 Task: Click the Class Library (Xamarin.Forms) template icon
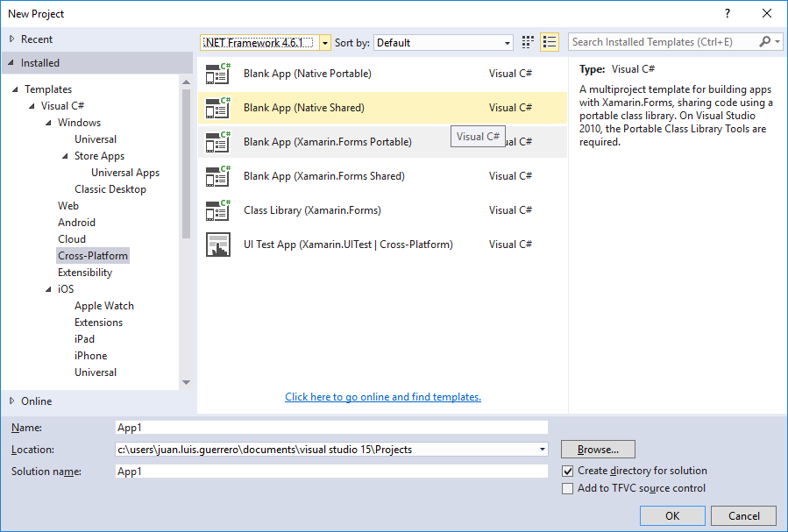[x=217, y=210]
